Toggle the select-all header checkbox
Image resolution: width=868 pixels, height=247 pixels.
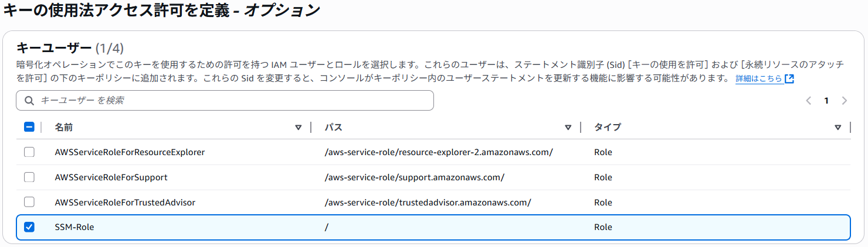pos(29,126)
